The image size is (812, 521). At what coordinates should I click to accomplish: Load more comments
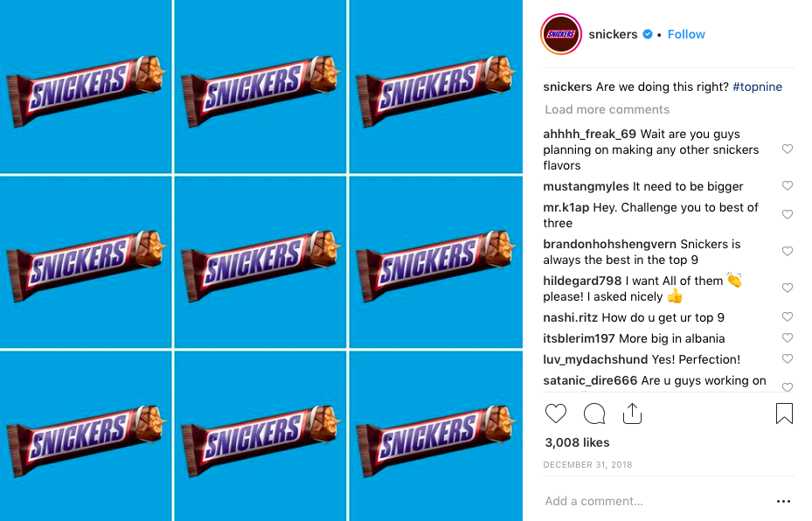(607, 109)
